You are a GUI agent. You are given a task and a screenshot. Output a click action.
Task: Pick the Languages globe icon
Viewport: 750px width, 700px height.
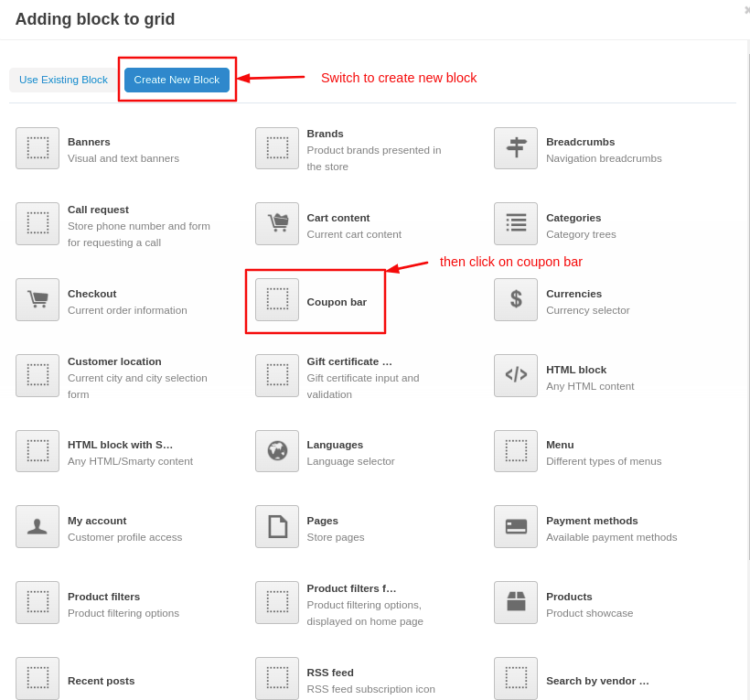[x=277, y=451]
